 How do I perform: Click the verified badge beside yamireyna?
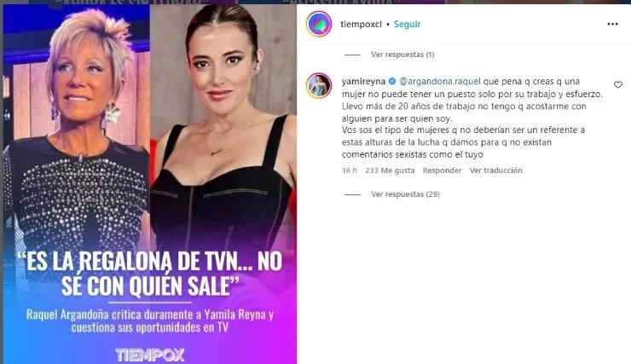pos(392,81)
